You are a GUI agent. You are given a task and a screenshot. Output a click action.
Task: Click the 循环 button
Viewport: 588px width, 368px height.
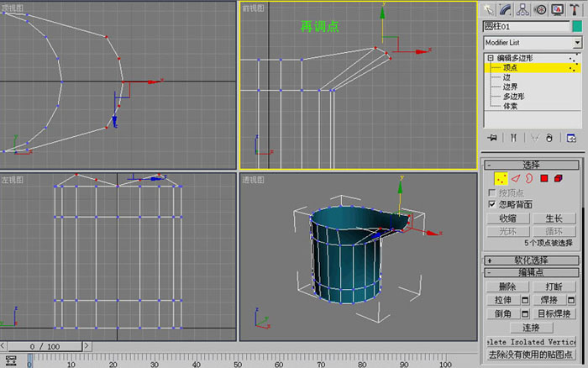(554, 231)
